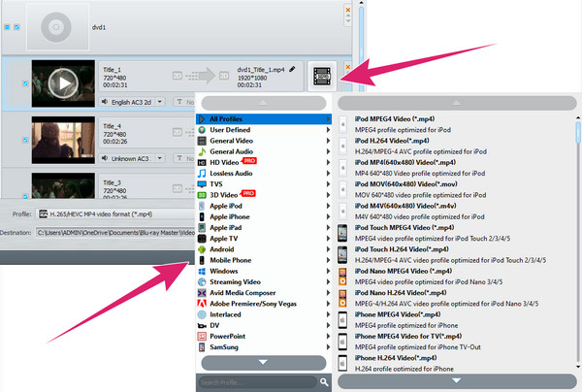Remove dvd1 with its orange X icon
The height and width of the screenshot is (392, 582).
click(x=348, y=10)
